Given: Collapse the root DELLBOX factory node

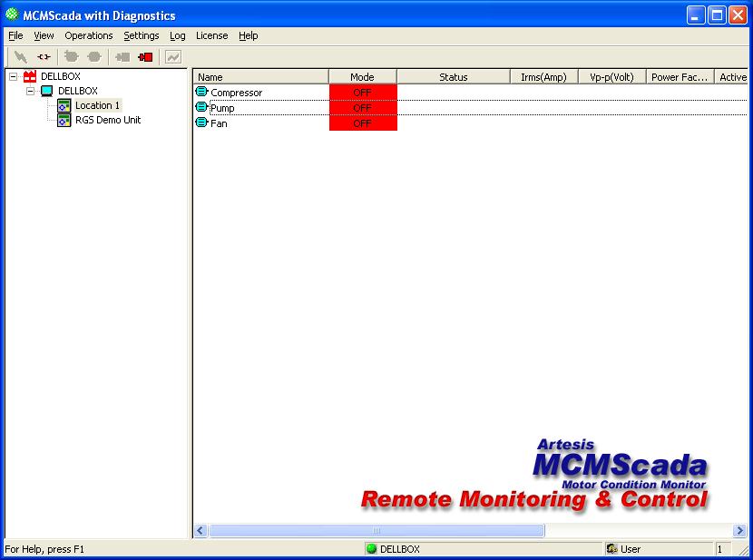Looking at the screenshot, I should point(14,77).
